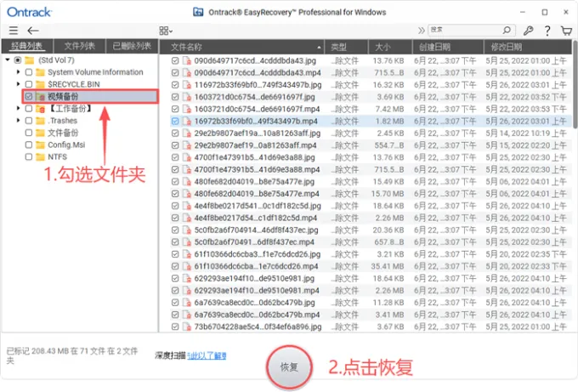Uncheck file 16972b33f69bf0...49f343497b.mp4
This screenshot has height=392, width=578.
tap(175, 121)
